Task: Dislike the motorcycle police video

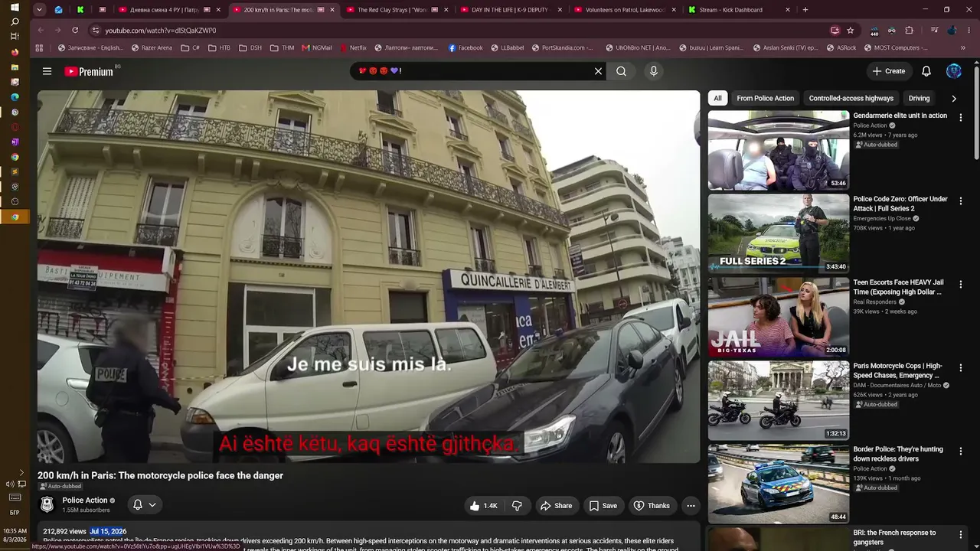Action: click(x=517, y=506)
